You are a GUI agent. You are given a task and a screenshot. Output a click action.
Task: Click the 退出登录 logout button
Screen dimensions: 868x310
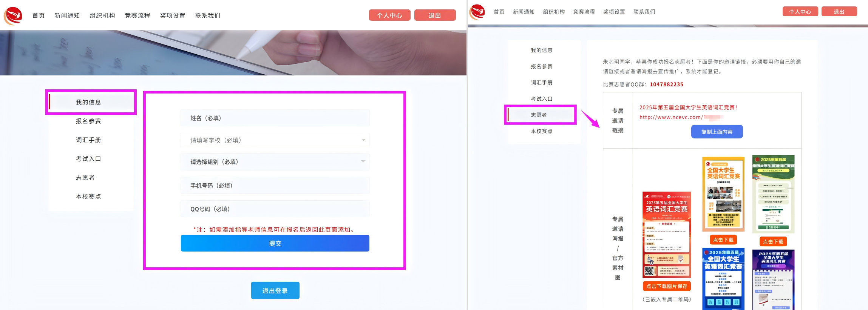[x=275, y=290]
